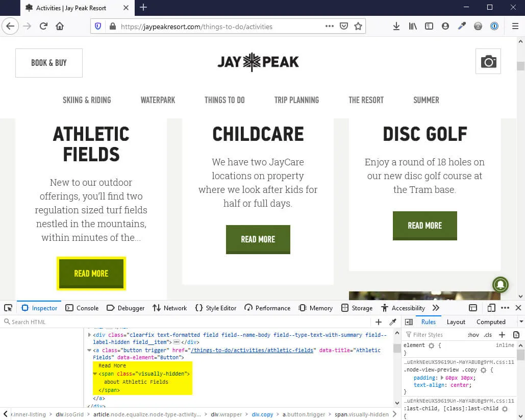The image size is (525, 420).
Task: Open the Downloads panel in Firefox
Action: (x=396, y=26)
